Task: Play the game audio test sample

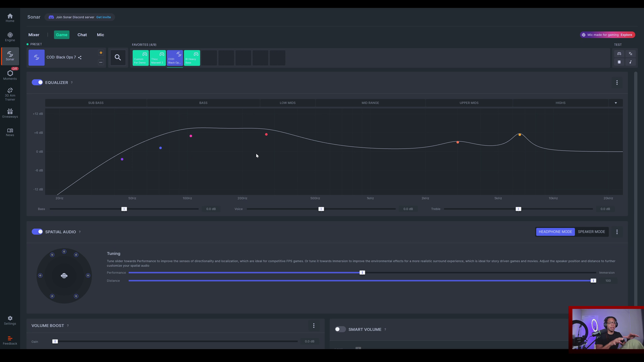Action: coord(619,54)
